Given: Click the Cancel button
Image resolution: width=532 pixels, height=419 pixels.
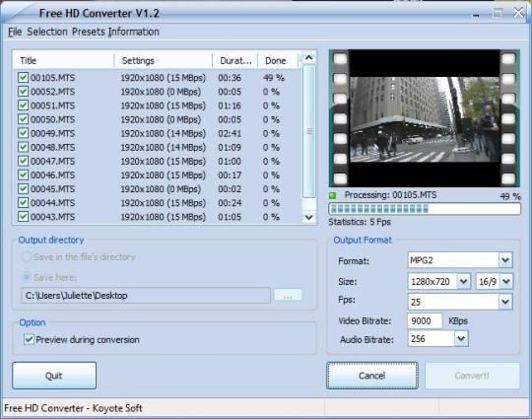Looking at the screenshot, I should click(372, 376).
